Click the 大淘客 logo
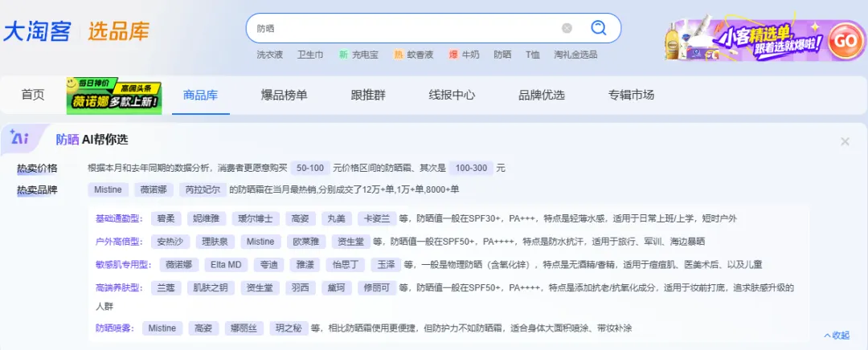The height and width of the screenshot is (350, 868). [37, 31]
